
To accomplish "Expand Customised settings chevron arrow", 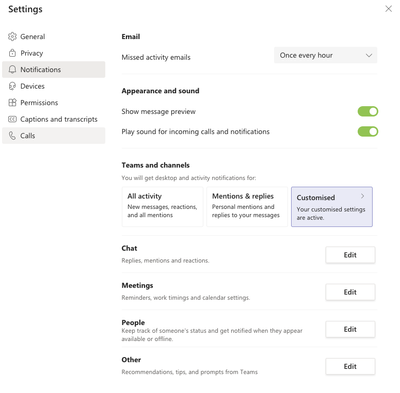I will [362, 196].
